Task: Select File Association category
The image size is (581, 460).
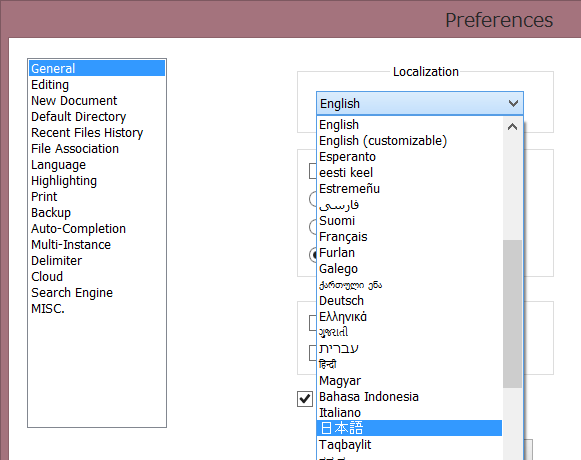Action: tap(97, 148)
